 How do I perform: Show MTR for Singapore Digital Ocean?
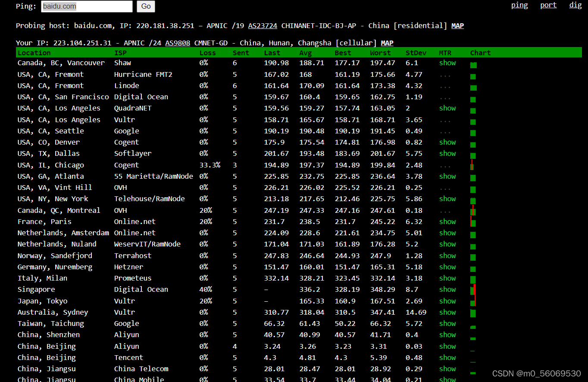coord(447,290)
